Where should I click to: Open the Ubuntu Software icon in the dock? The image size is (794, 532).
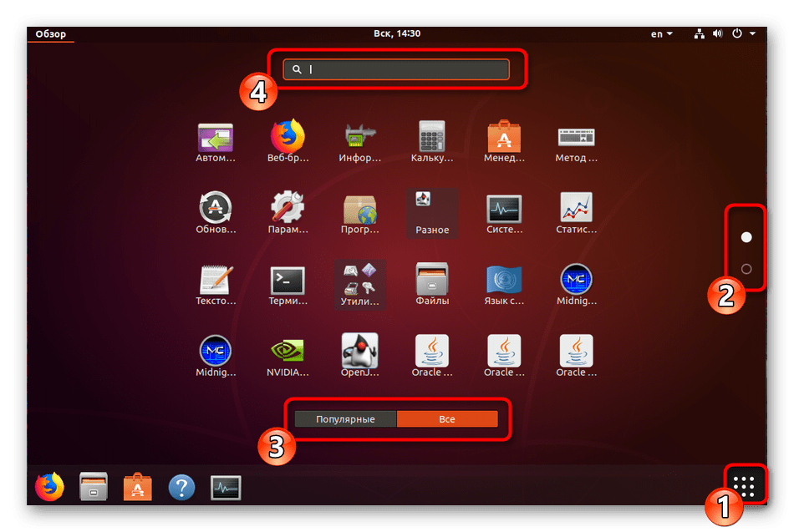coord(137,486)
